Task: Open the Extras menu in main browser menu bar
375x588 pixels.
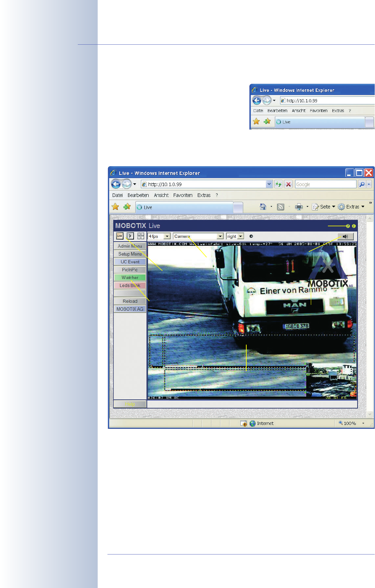Action: coord(204,195)
